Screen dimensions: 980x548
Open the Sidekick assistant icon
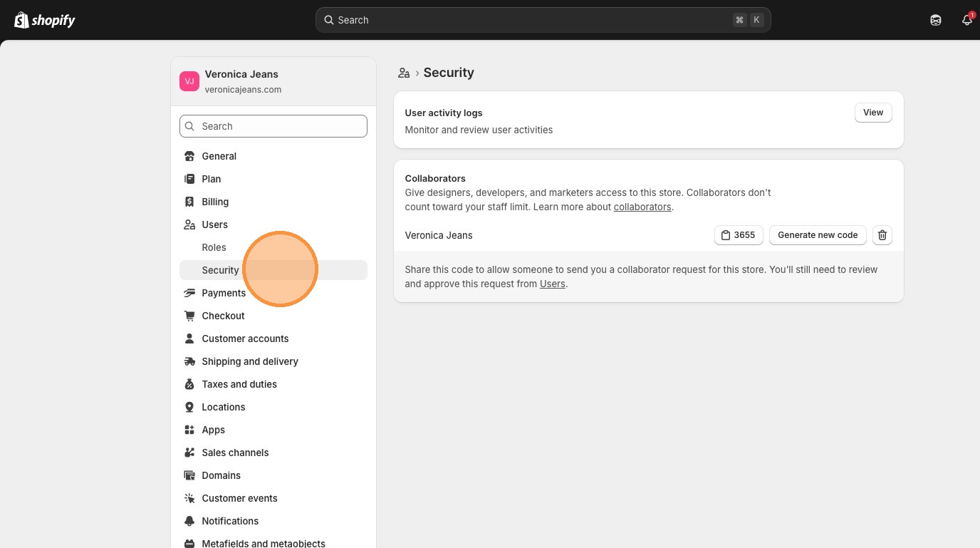coord(936,20)
